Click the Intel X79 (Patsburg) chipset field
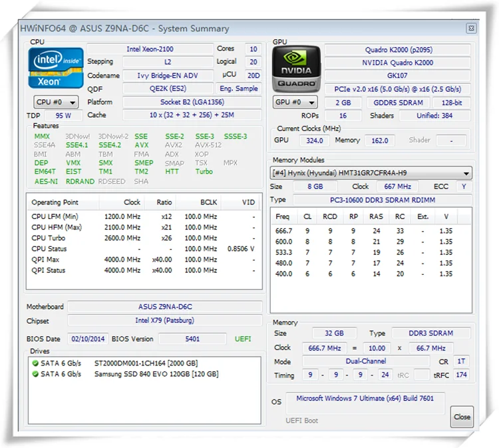 click(165, 320)
